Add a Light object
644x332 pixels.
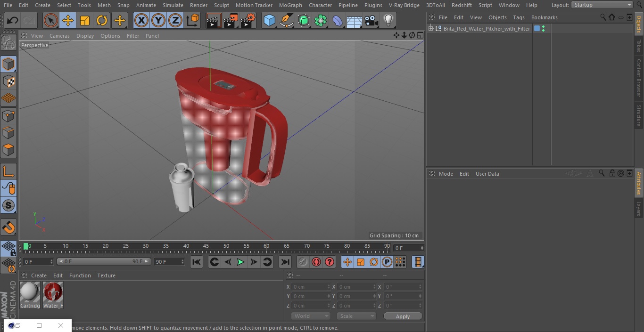(388, 20)
